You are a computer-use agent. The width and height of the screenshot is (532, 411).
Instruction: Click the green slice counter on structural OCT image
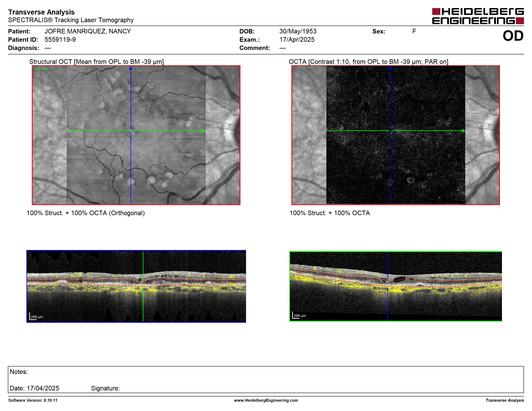pyautogui.click(x=42, y=69)
